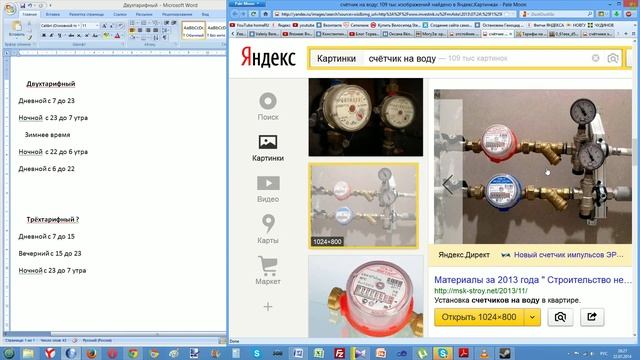Click the Office button in Word

(x=10, y=8)
